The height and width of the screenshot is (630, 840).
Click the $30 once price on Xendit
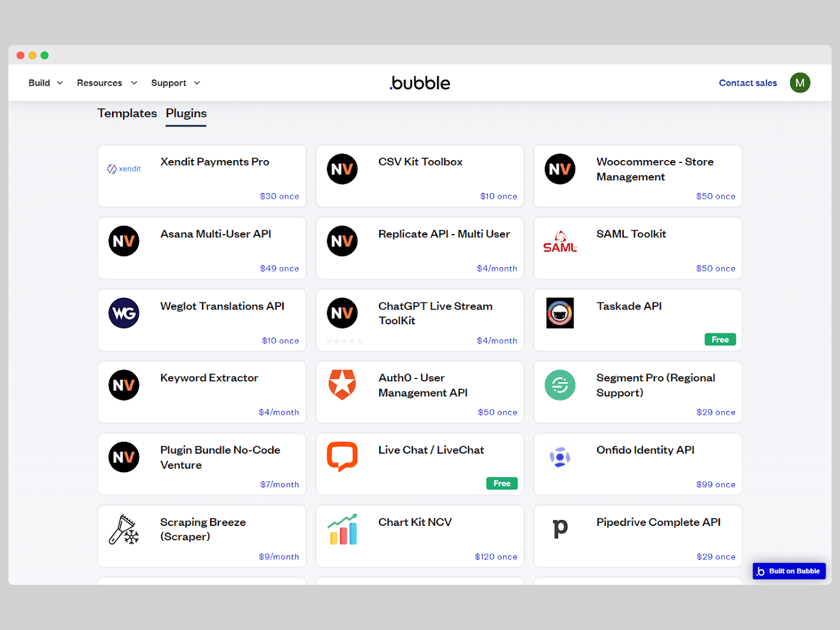[x=279, y=197]
